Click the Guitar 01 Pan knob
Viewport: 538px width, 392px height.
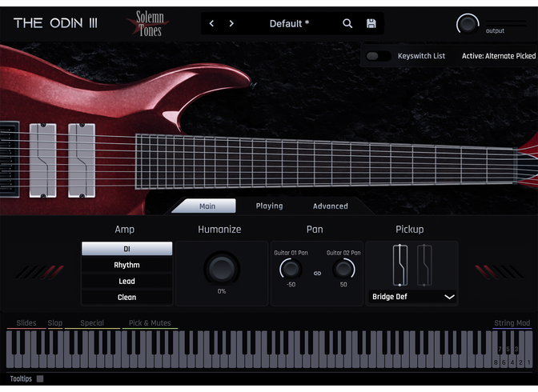click(x=291, y=269)
